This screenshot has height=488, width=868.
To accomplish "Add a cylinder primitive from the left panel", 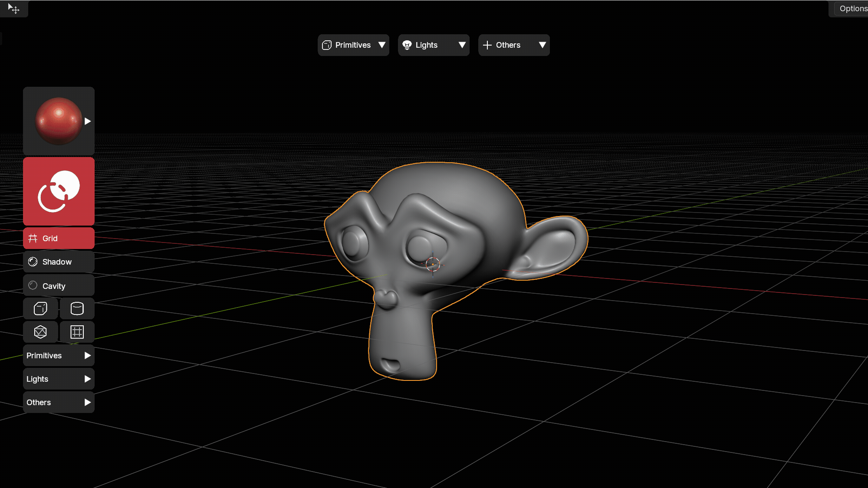I will pyautogui.click(x=77, y=308).
